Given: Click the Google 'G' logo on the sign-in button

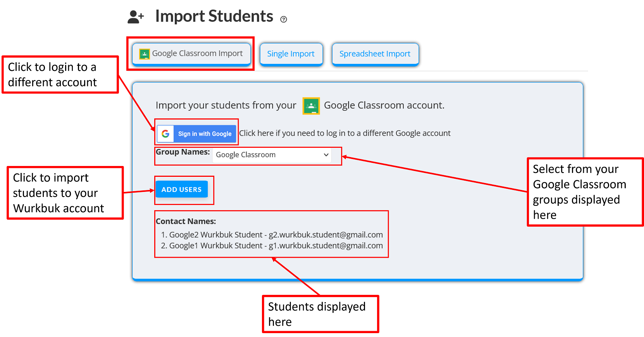Looking at the screenshot, I should 166,133.
